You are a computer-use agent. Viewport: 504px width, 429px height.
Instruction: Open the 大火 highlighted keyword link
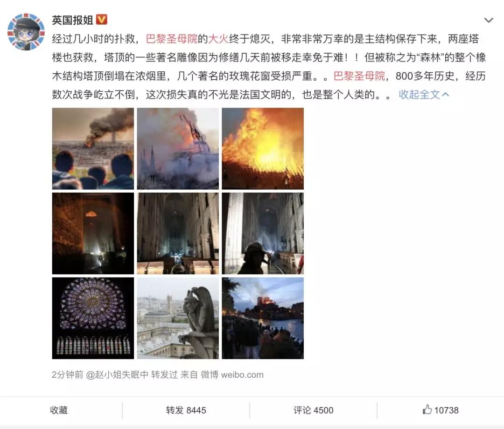coord(218,39)
